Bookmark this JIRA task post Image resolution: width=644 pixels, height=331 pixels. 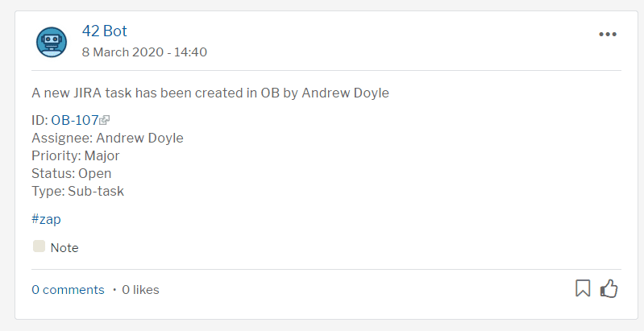tap(583, 288)
